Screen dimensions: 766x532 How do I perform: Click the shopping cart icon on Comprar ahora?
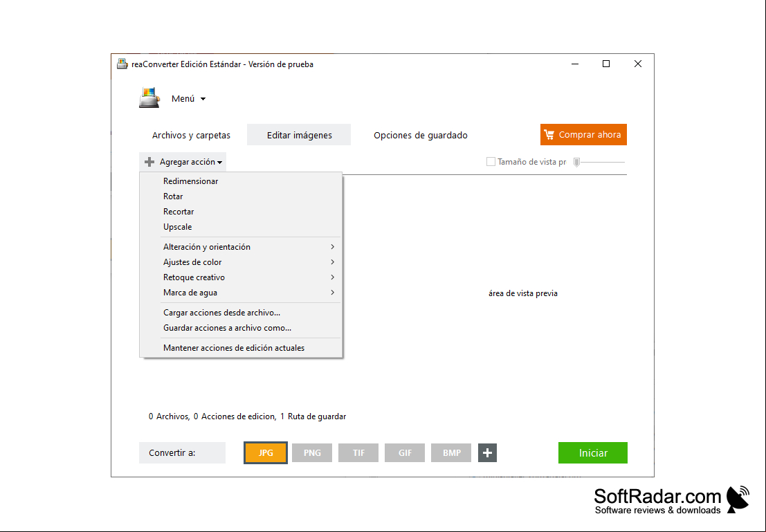tap(549, 135)
